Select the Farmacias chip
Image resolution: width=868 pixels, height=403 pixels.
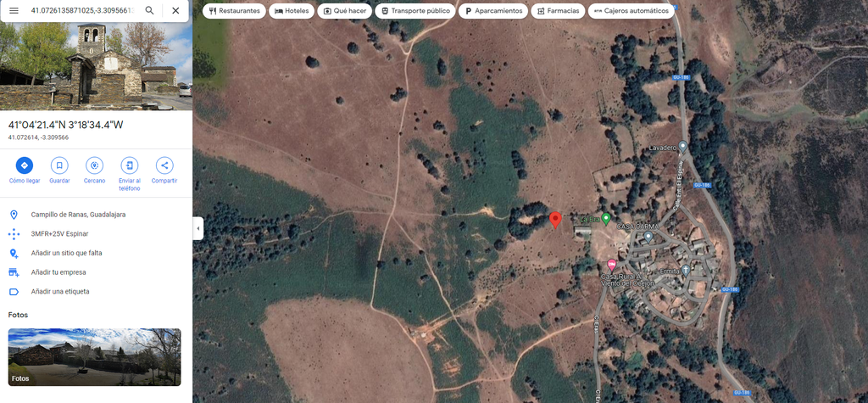[558, 10]
